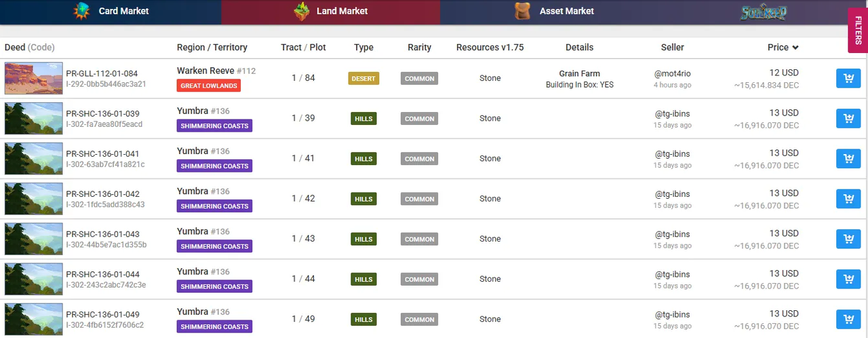Click the 4 hours ago timestamp
The height and width of the screenshot is (338, 868).
(673, 85)
